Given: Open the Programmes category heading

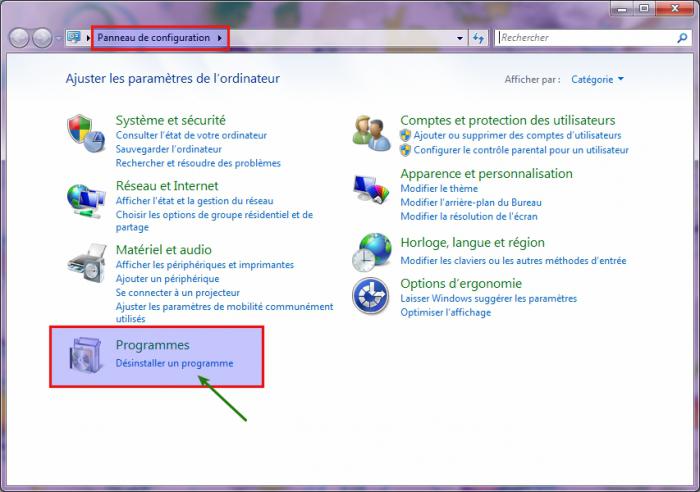Looking at the screenshot, I should pos(152,345).
